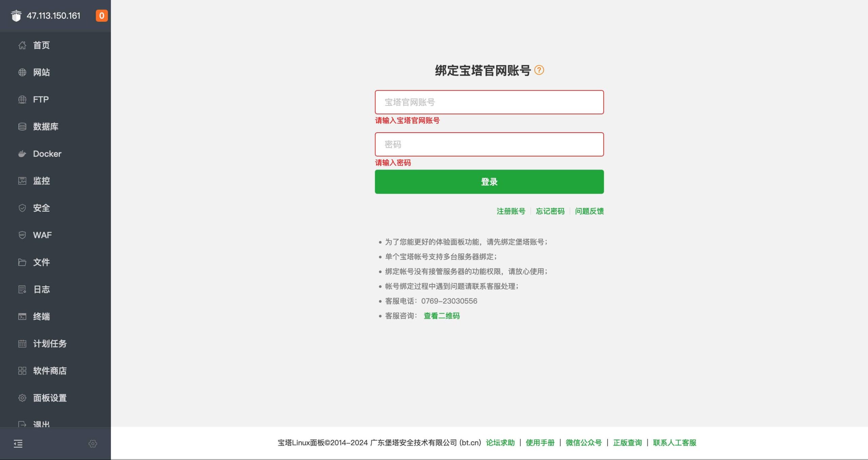
Task: Open the 注册账号 link
Action: click(x=511, y=211)
